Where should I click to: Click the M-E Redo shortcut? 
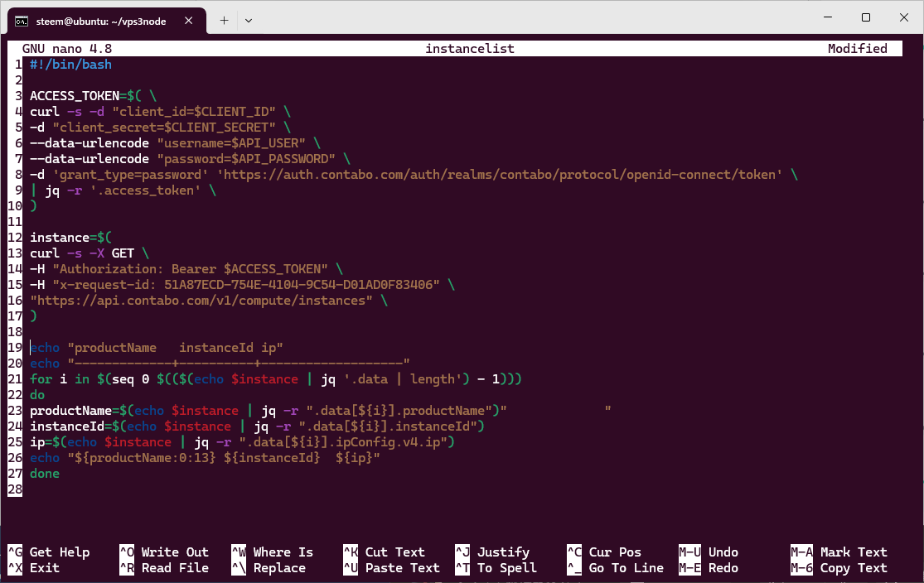click(x=709, y=568)
